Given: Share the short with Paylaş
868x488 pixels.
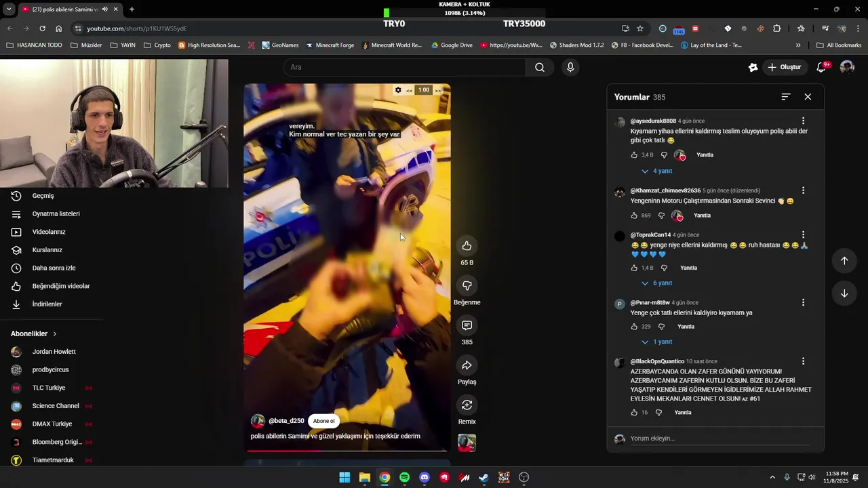Looking at the screenshot, I should pyautogui.click(x=467, y=365).
